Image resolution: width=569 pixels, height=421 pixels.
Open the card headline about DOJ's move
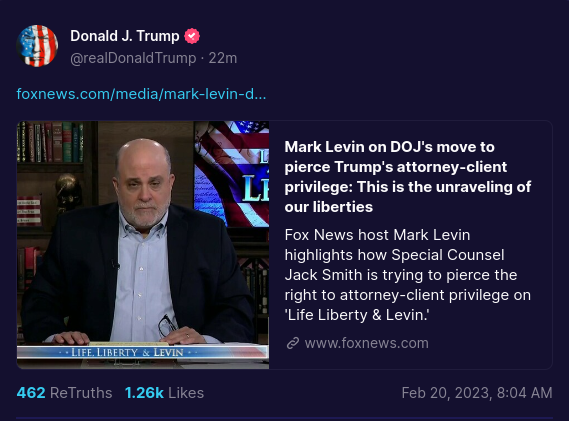point(408,177)
